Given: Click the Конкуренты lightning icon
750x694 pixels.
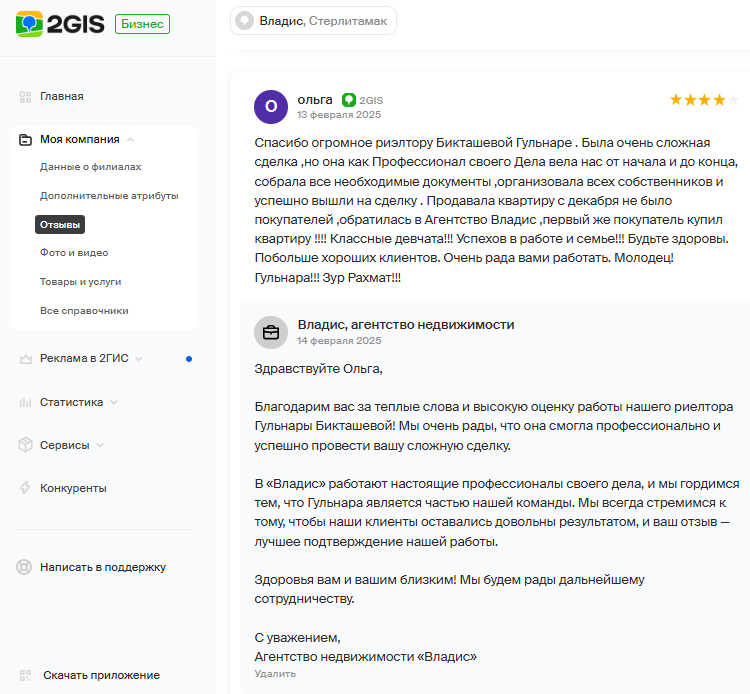Looking at the screenshot, I should pos(25,488).
